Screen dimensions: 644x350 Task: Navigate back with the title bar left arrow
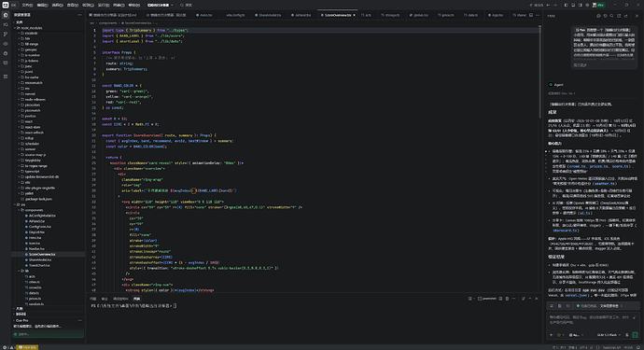[548, 5]
